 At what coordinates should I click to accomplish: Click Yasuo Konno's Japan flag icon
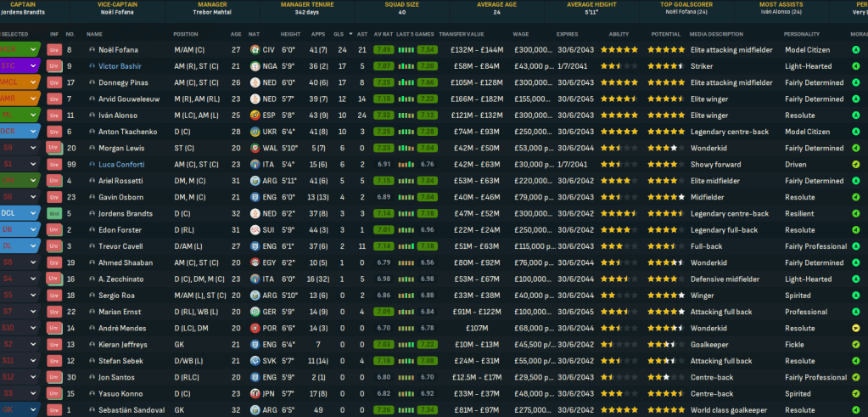click(x=255, y=394)
